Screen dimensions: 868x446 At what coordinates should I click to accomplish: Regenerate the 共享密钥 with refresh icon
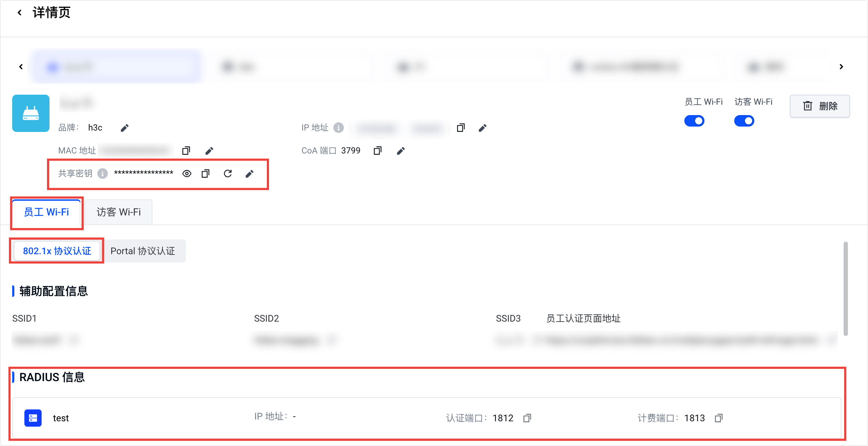(x=228, y=174)
